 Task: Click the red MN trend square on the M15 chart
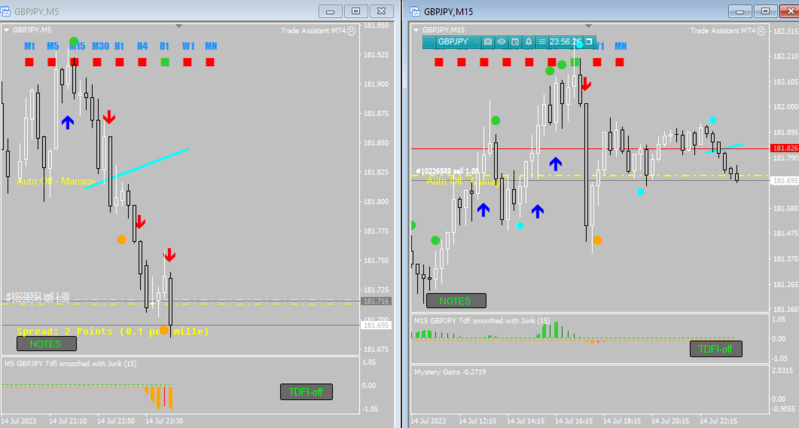click(x=620, y=62)
